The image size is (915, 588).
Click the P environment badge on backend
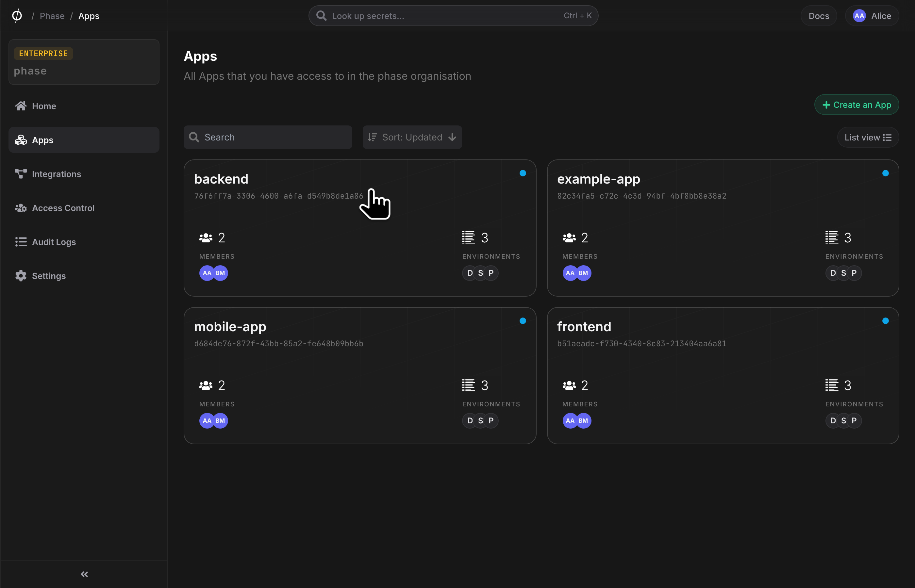point(491,273)
